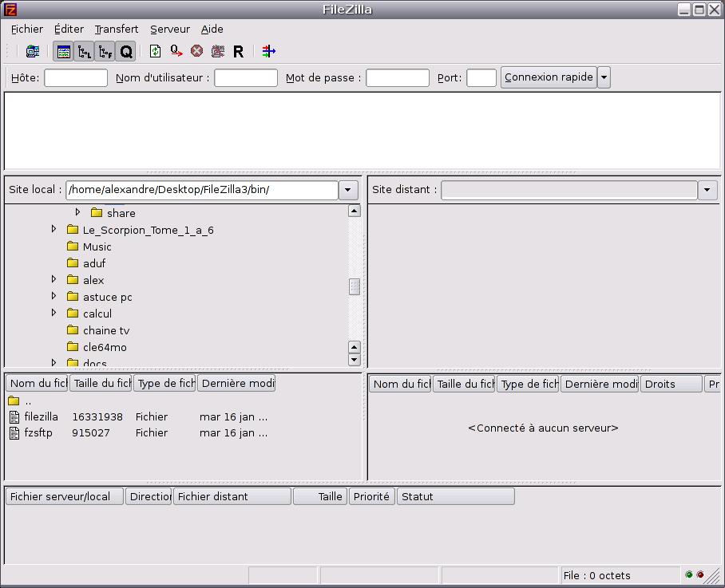
Task: Toggle the message log display
Action: tap(63, 51)
